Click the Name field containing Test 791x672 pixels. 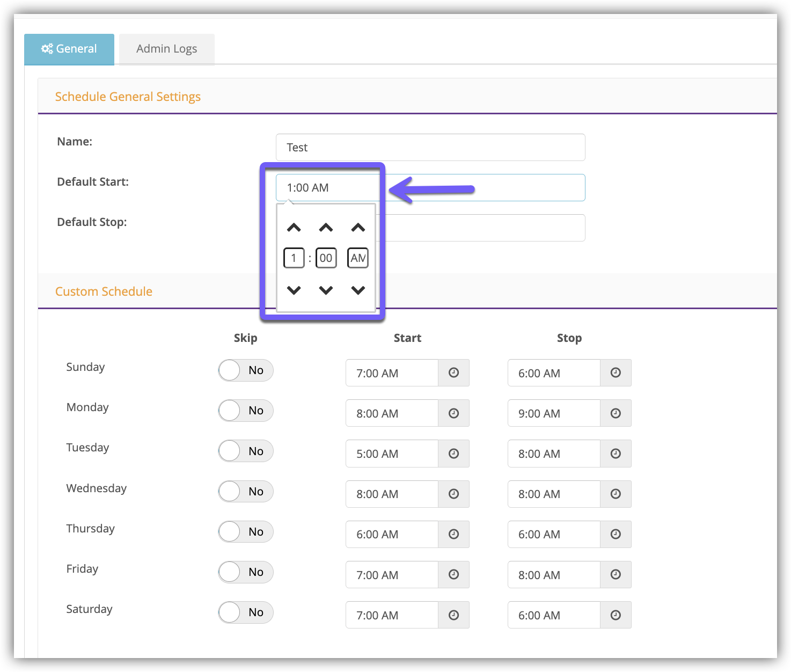(430, 148)
